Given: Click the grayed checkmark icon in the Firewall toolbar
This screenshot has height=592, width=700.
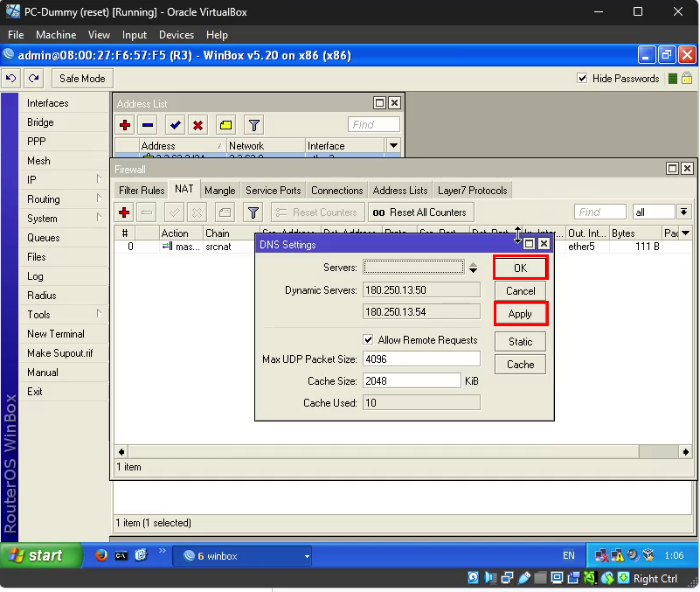Looking at the screenshot, I should [x=175, y=212].
